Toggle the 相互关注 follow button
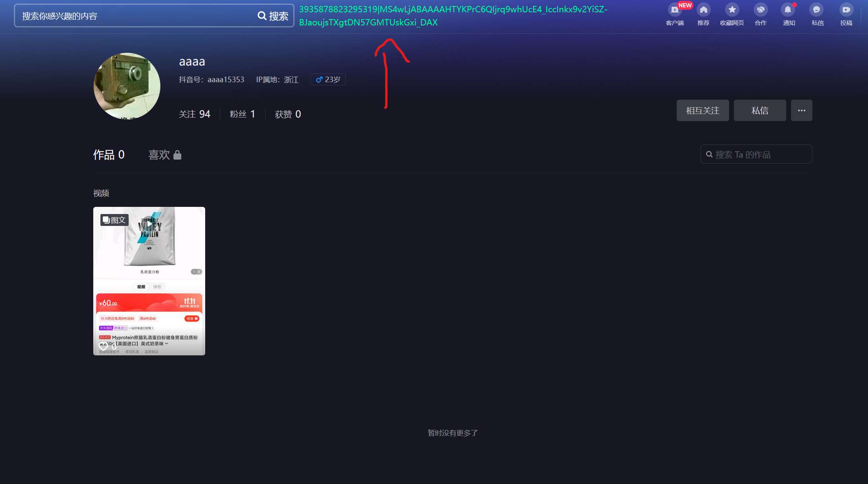The height and width of the screenshot is (484, 868). [702, 110]
